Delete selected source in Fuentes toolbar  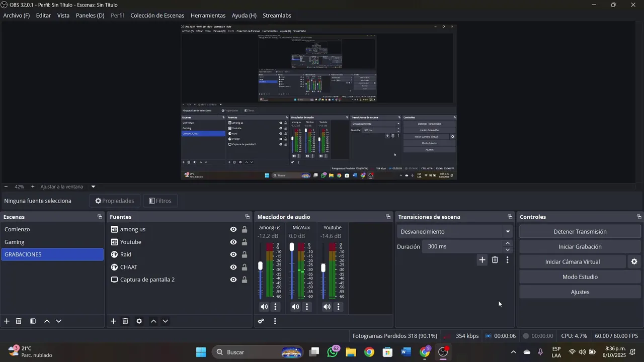pos(125,321)
